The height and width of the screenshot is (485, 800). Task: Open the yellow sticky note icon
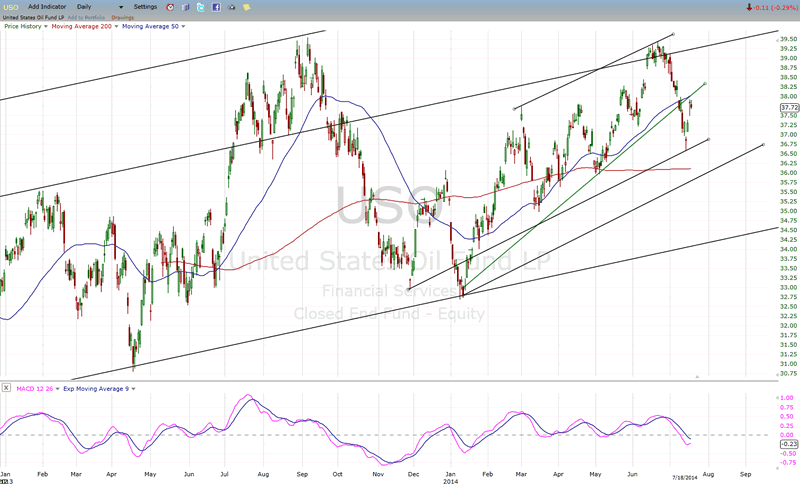248,7
